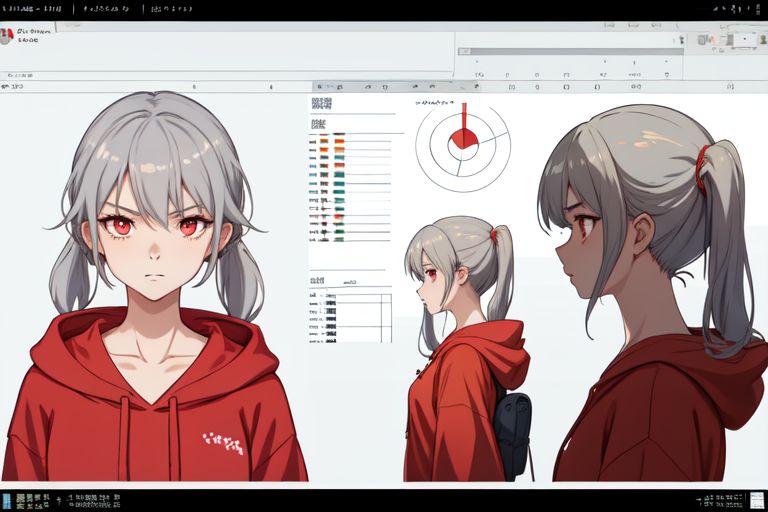The image size is (768, 512).
Task: Select the teal swatch row in the color list
Action: click(338, 173)
